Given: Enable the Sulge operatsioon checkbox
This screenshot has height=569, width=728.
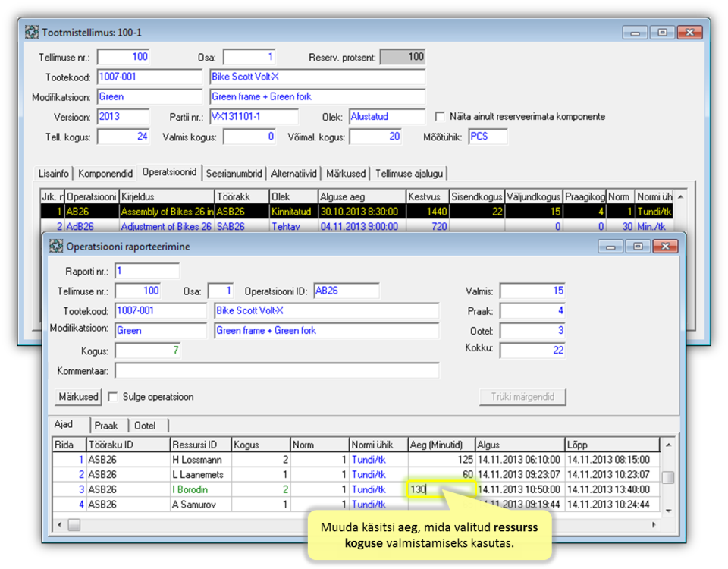Looking at the screenshot, I should point(112,397).
